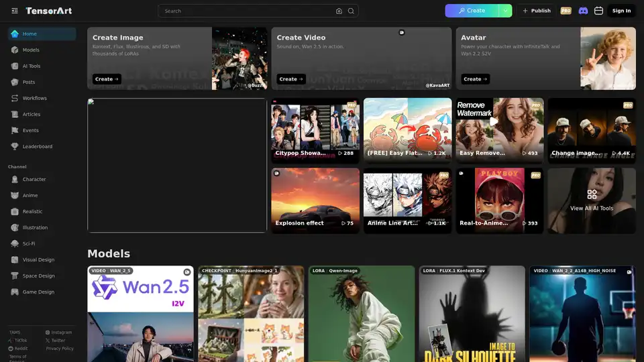Click the magnifier search icon
This screenshot has width=644, height=362.
coord(351,11)
